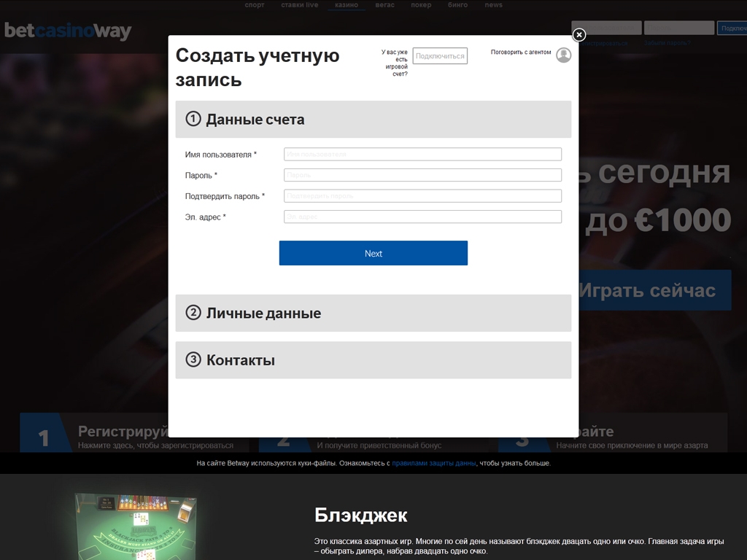Click into the Пароль field
Image resolution: width=747 pixels, height=560 pixels.
tap(422, 175)
